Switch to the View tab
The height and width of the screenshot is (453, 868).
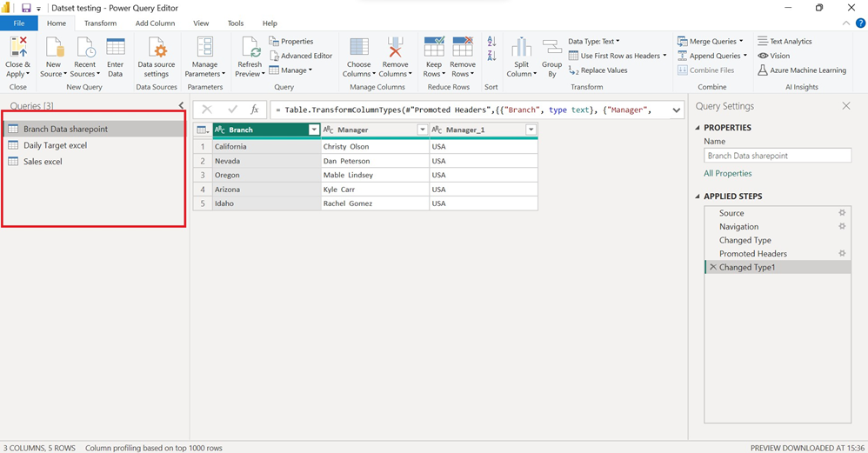[201, 23]
